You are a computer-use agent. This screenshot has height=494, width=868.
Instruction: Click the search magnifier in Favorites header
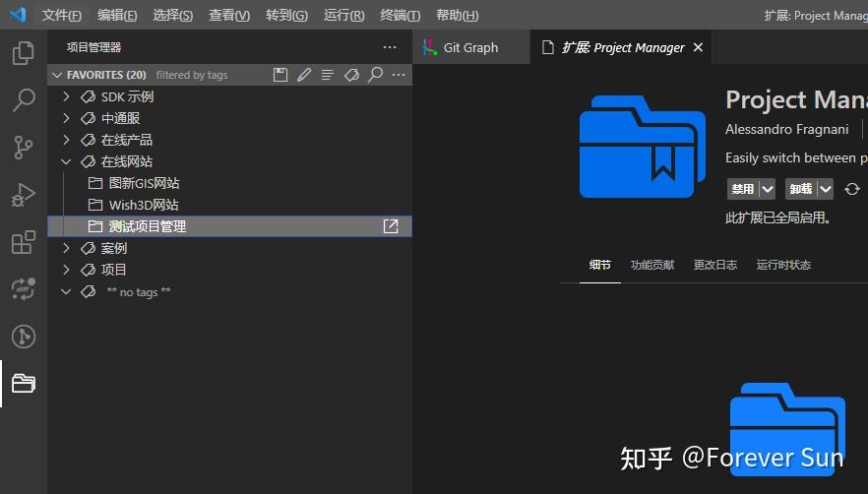pyautogui.click(x=375, y=75)
